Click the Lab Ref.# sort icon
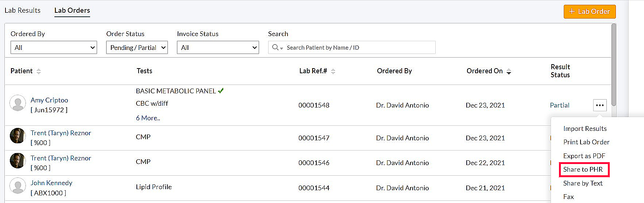 tap(333, 71)
